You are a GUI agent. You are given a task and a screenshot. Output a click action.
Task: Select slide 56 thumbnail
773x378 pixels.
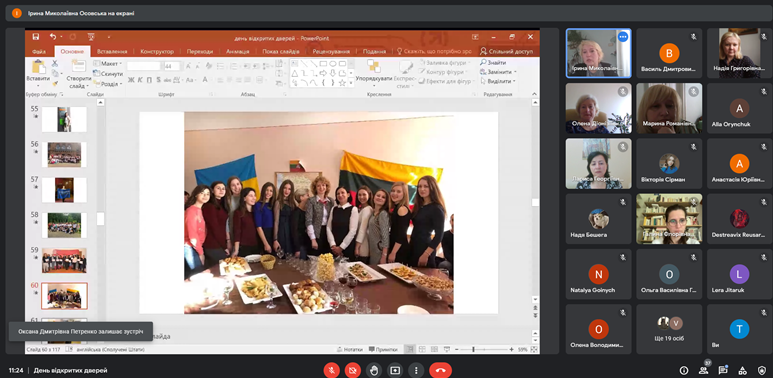coord(64,155)
